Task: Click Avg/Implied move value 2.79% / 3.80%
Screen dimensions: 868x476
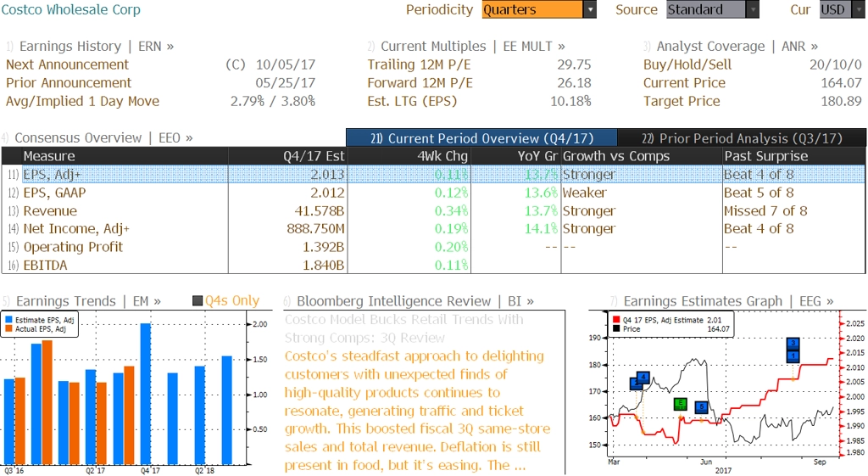Action: [x=273, y=102]
